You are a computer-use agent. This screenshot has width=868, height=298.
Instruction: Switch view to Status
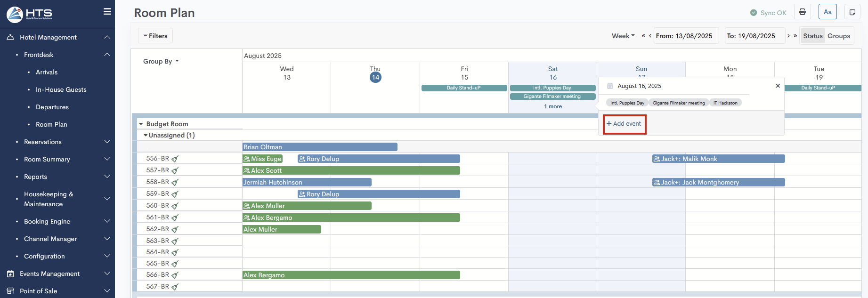[x=812, y=36]
